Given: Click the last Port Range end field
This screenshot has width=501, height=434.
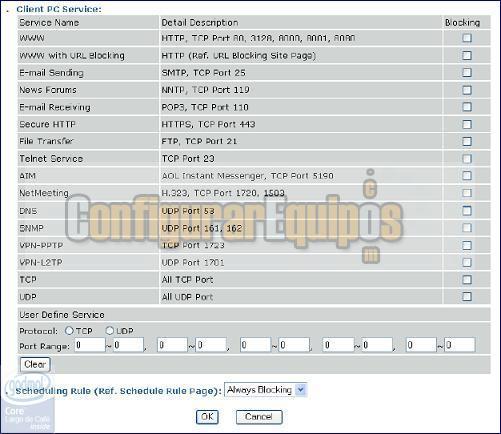Looking at the screenshot, I should 460,345.
